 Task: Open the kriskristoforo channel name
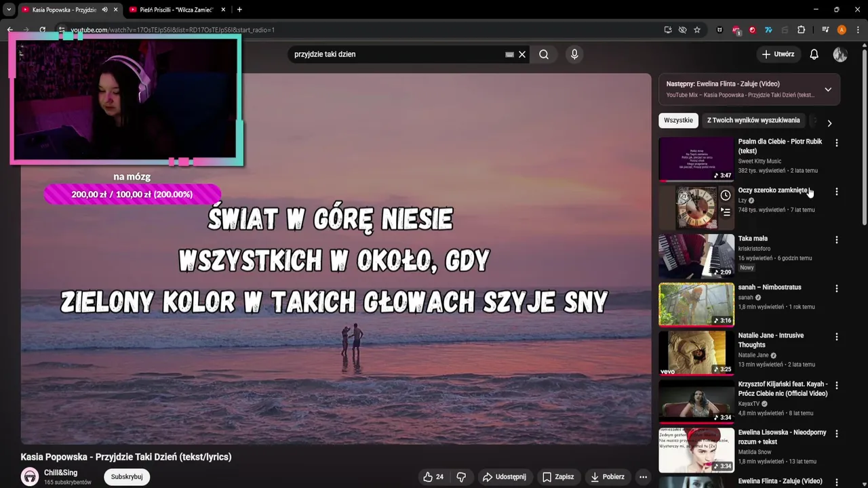click(754, 249)
